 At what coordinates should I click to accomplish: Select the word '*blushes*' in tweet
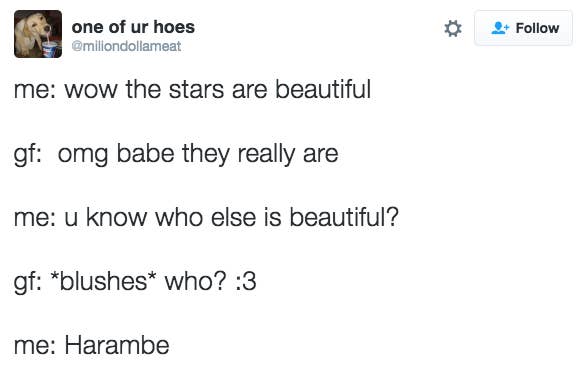(x=103, y=281)
